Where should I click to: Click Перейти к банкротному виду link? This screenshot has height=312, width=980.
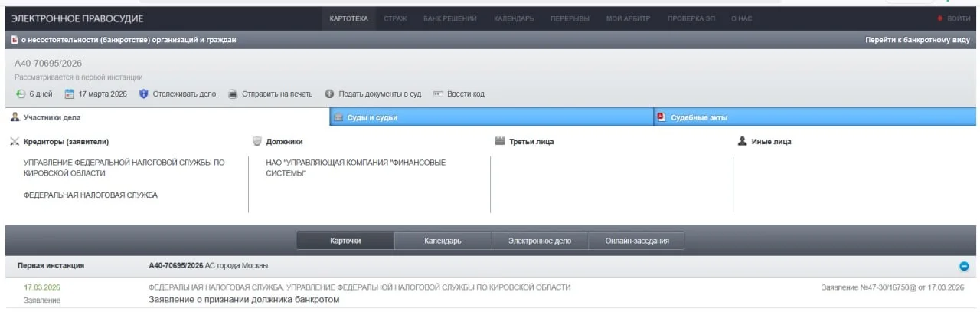coord(918,40)
